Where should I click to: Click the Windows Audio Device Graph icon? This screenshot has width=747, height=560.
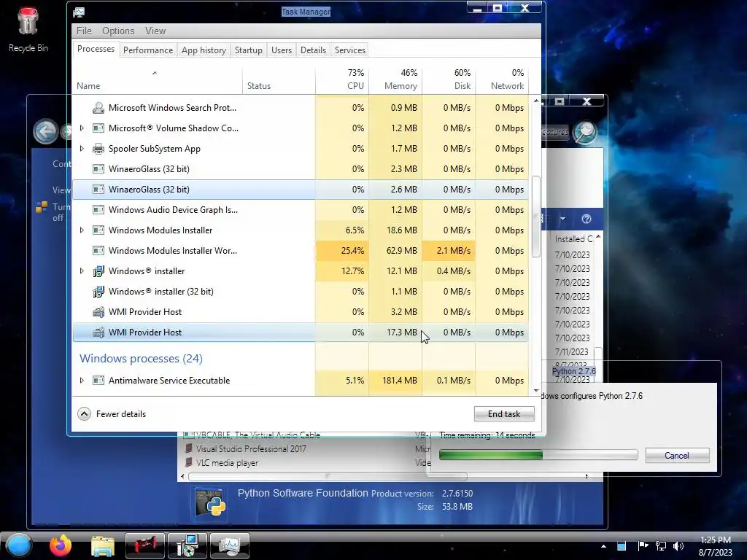[x=98, y=209]
